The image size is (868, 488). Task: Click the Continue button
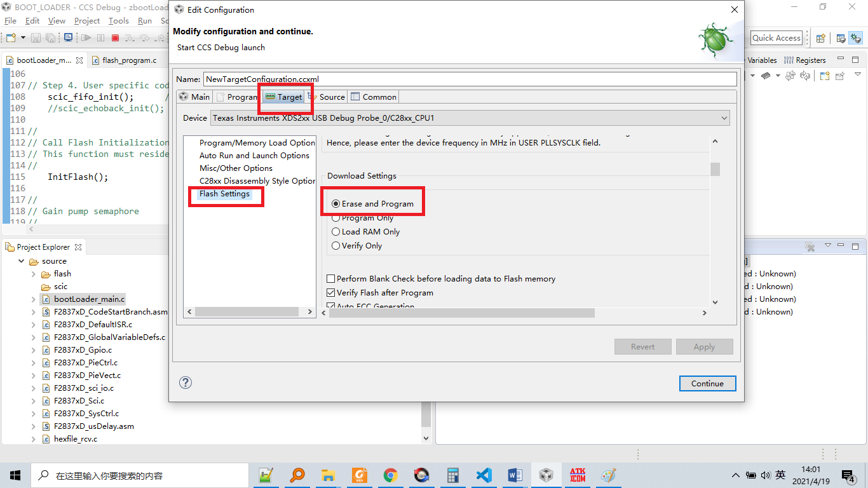(x=707, y=383)
